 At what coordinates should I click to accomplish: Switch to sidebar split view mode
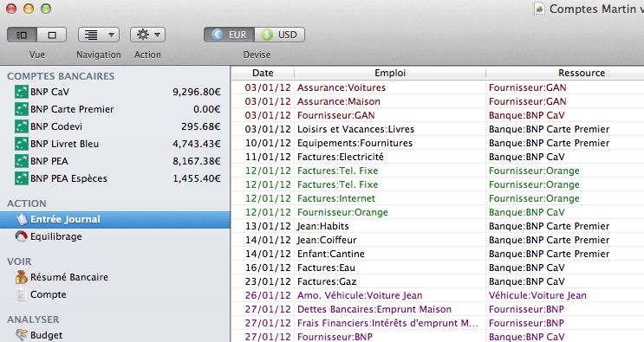[22, 35]
